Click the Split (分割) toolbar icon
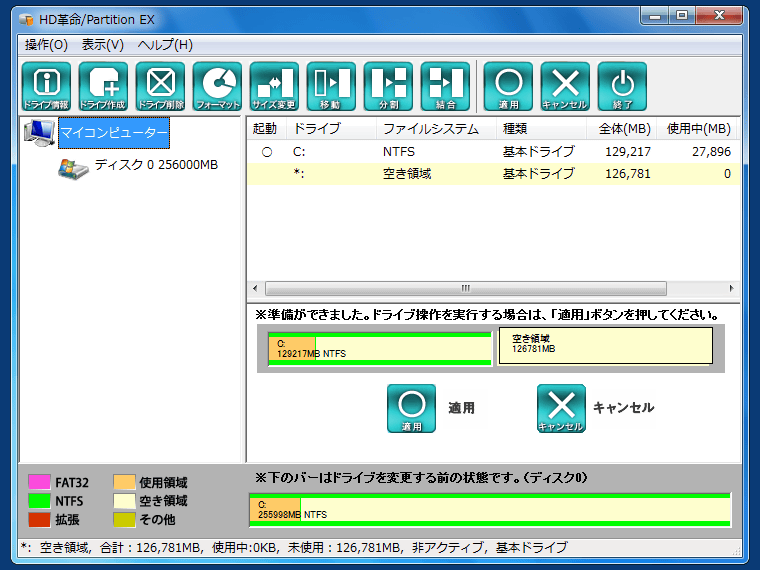Viewport: 760px width, 570px height. coord(388,86)
